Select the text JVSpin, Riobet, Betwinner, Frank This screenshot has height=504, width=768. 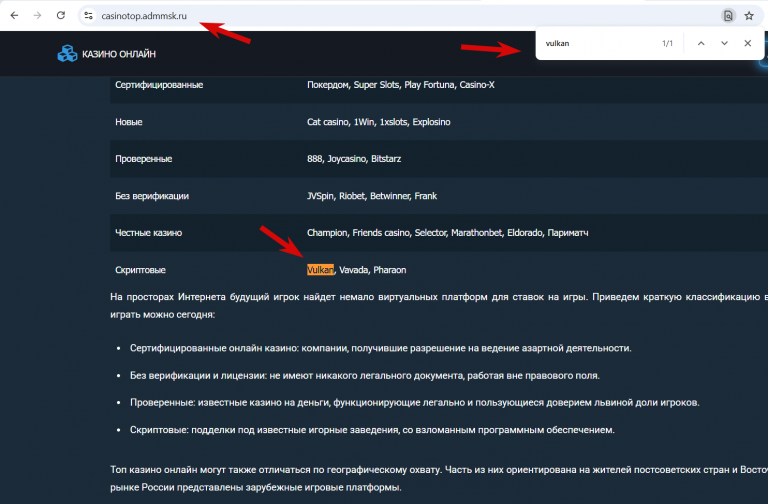[372, 196]
